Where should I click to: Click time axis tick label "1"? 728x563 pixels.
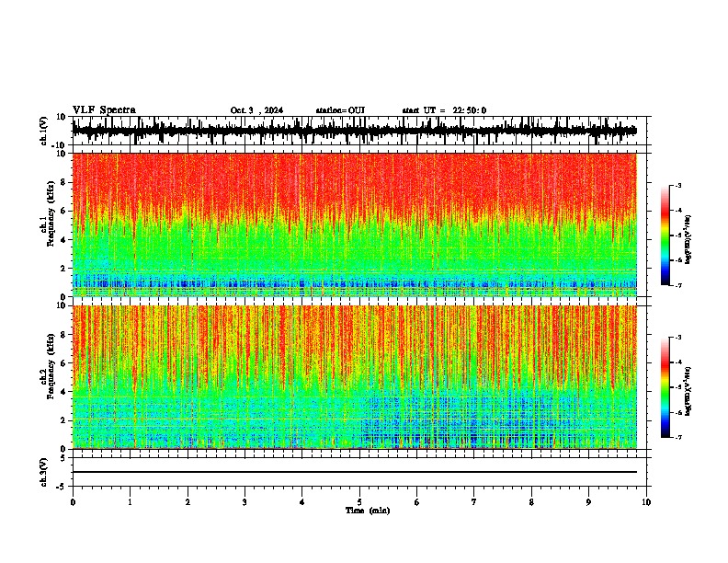[130, 502]
